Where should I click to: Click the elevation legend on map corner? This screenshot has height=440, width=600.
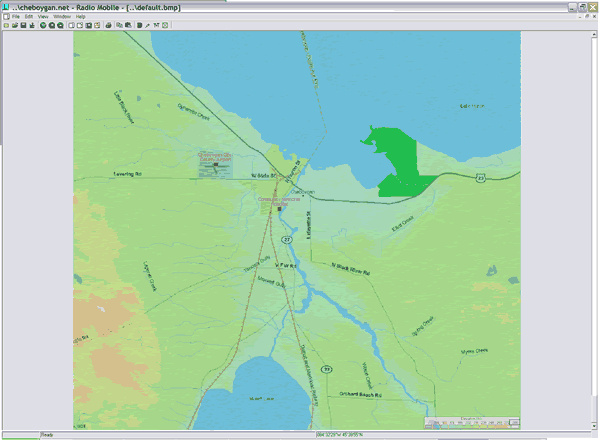[471, 421]
